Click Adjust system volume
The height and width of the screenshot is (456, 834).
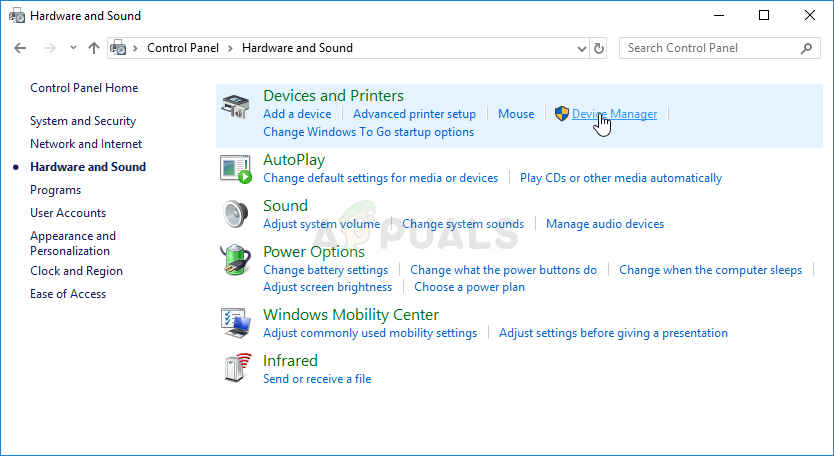(322, 224)
